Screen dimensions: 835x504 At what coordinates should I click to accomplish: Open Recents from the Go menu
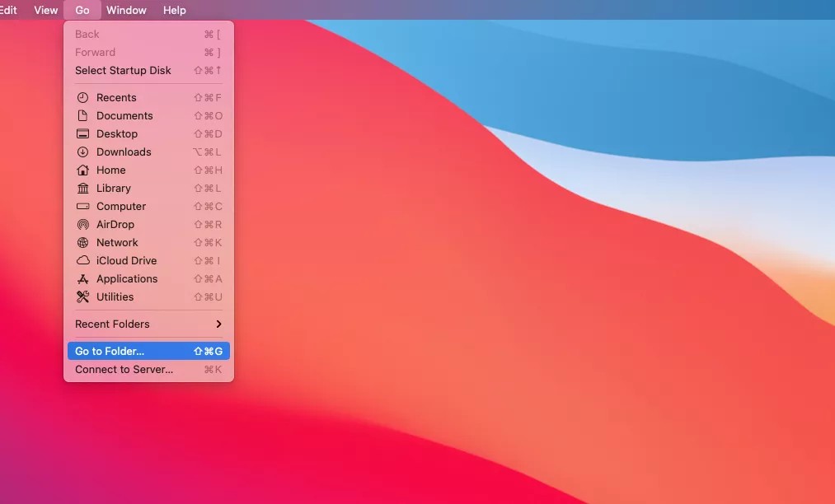tap(115, 97)
